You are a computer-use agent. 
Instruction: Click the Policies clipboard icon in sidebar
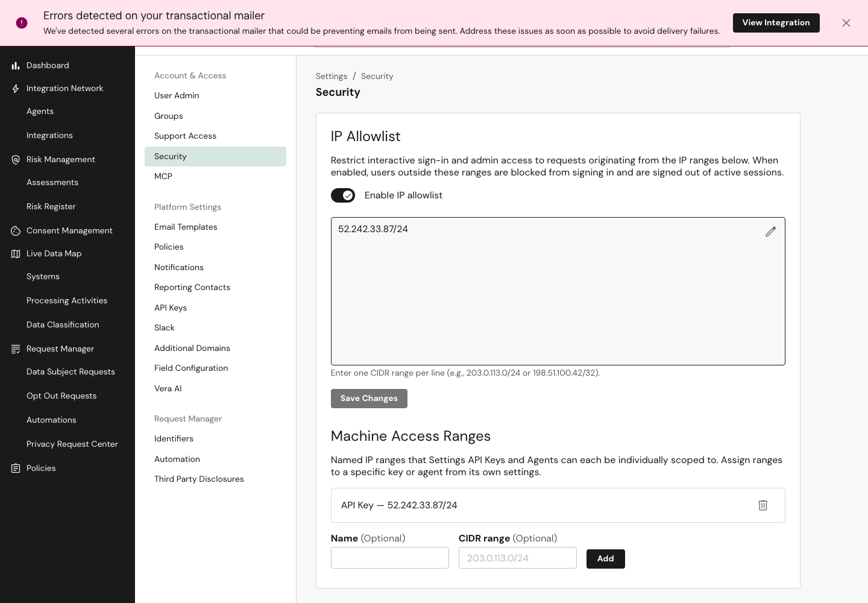(x=16, y=469)
